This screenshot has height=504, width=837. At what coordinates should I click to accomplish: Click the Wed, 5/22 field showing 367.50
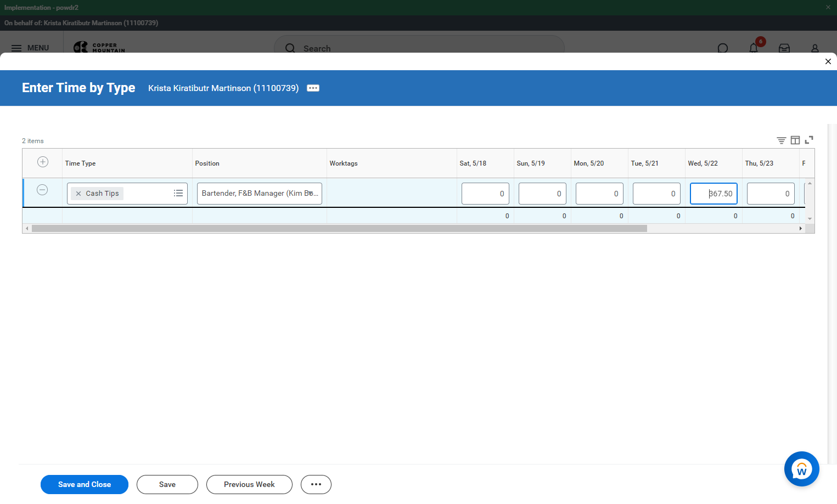tap(714, 194)
